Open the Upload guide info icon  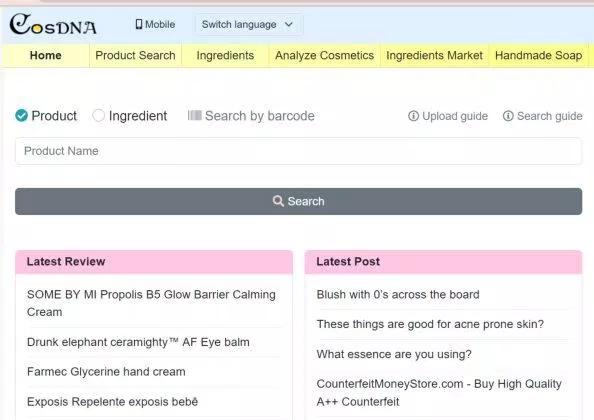click(x=413, y=116)
